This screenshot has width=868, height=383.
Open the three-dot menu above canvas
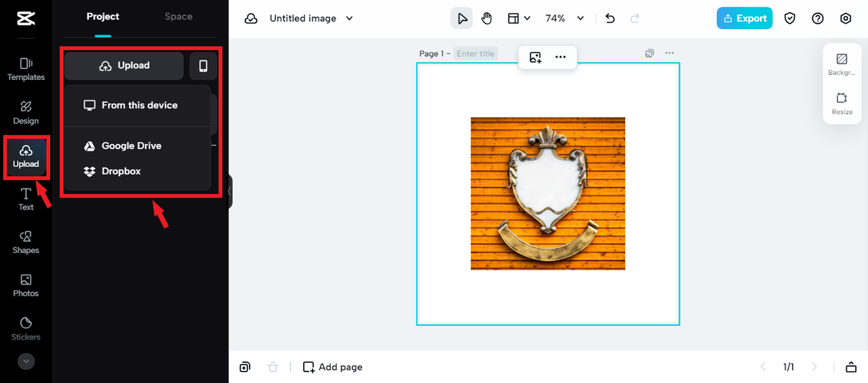tap(560, 58)
